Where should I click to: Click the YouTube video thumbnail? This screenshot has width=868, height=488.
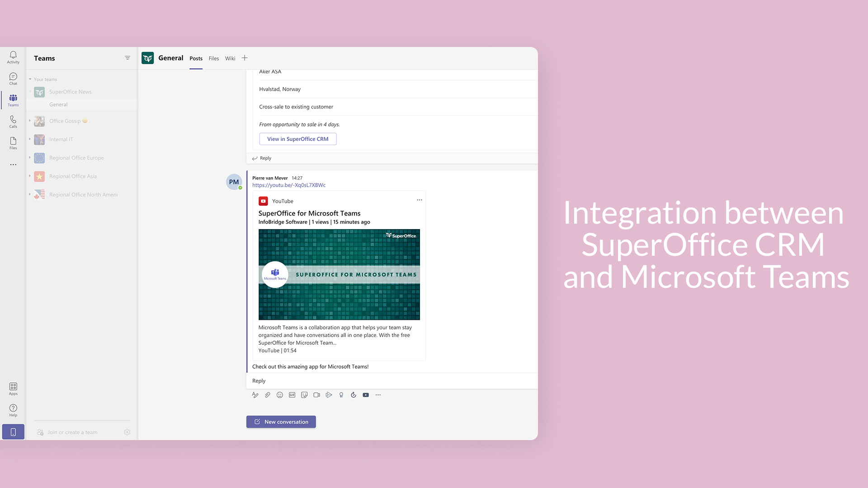[x=339, y=274]
